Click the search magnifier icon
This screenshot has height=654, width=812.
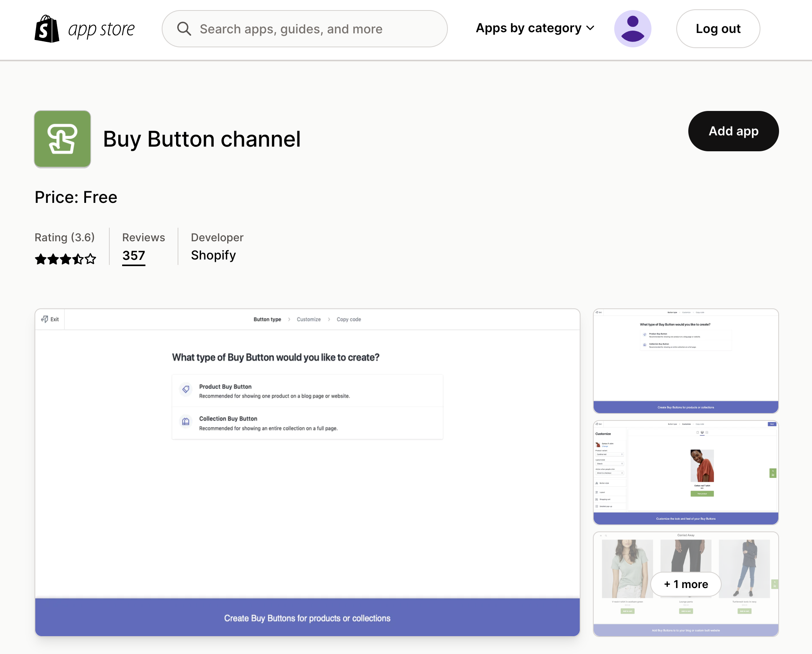[x=184, y=28]
